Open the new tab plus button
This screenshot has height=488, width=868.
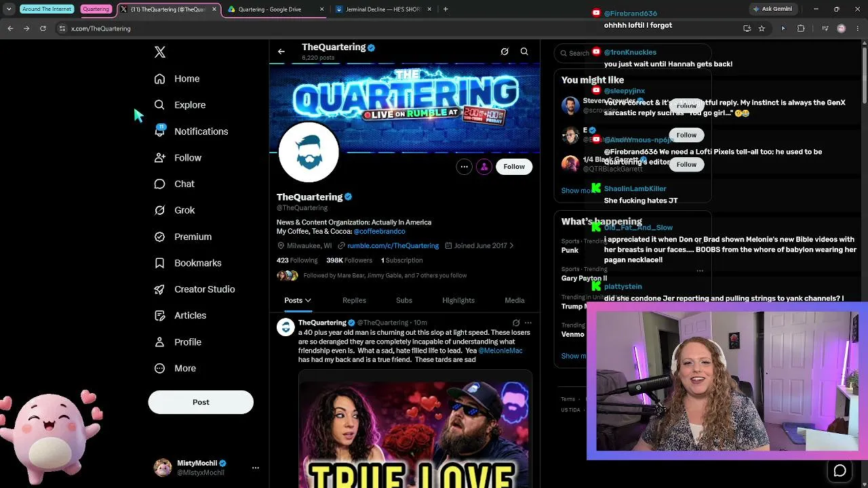[446, 9]
